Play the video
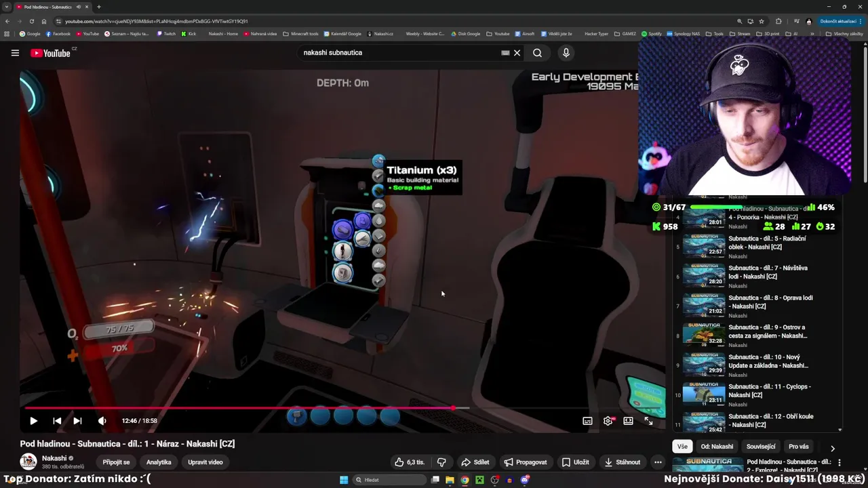868x488 pixels. (33, 421)
